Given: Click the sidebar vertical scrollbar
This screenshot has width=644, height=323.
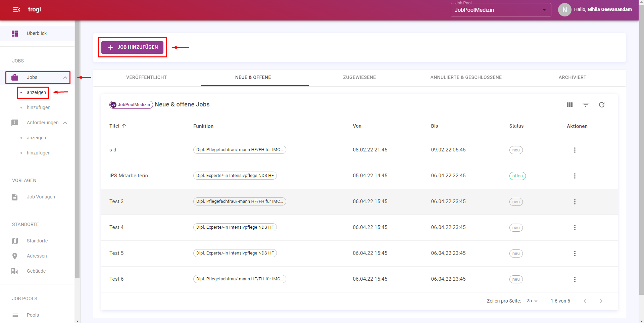Looking at the screenshot, I should coord(78,151).
